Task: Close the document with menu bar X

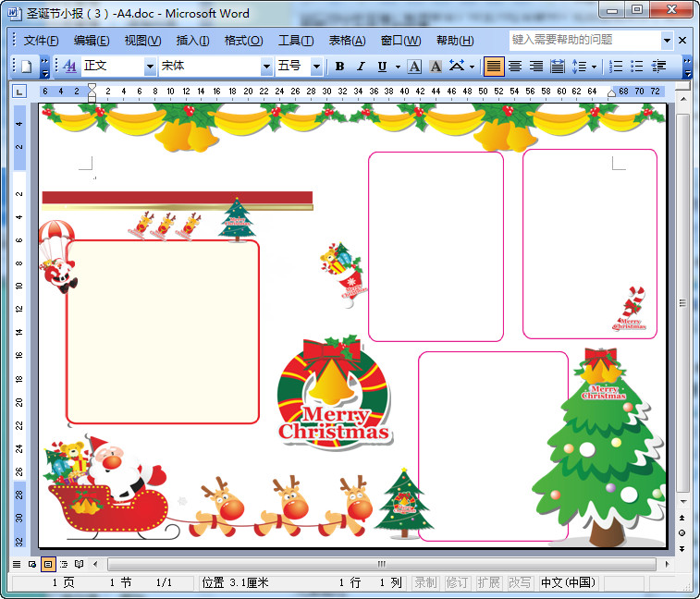Action: click(682, 40)
